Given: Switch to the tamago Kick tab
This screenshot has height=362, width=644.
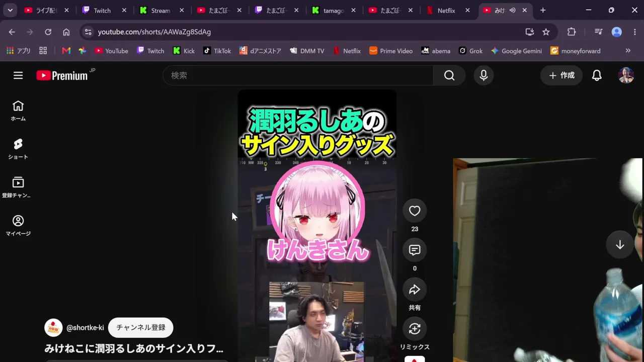Looking at the screenshot, I should tap(334, 10).
